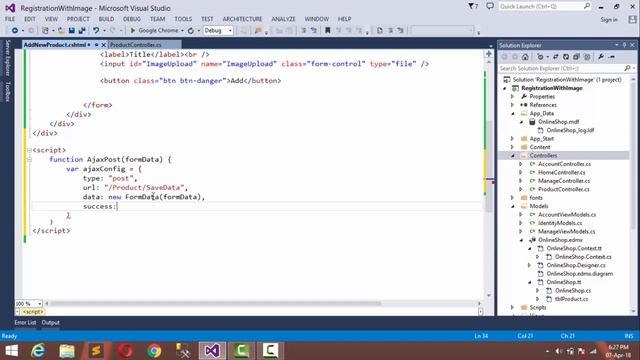
Task: Click the Save icon in the toolbar
Action: click(72, 31)
